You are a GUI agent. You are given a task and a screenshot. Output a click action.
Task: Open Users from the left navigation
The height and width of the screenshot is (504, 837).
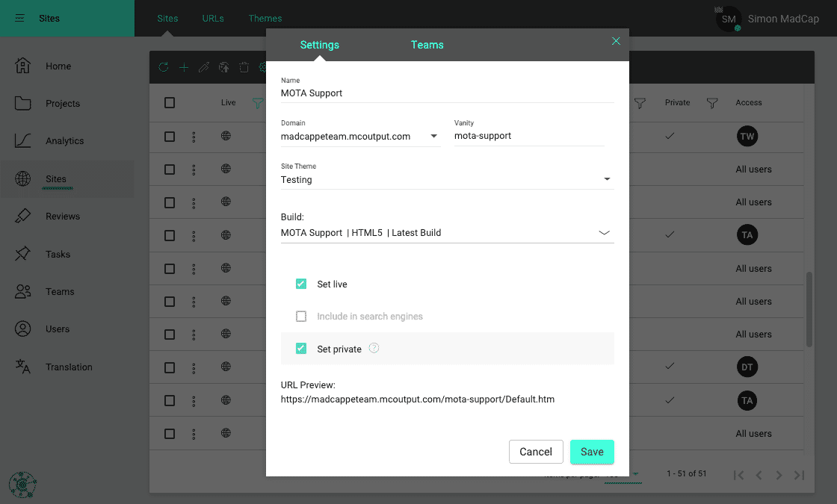(x=57, y=329)
